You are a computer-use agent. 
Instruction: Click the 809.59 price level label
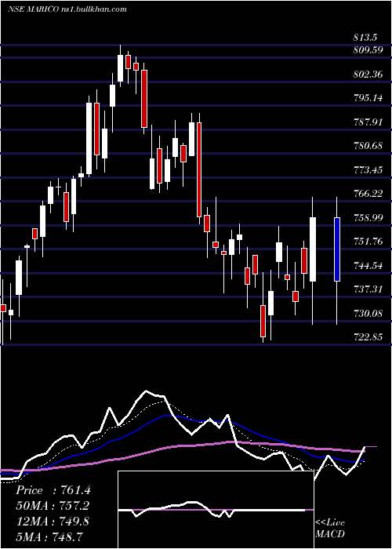click(x=368, y=49)
